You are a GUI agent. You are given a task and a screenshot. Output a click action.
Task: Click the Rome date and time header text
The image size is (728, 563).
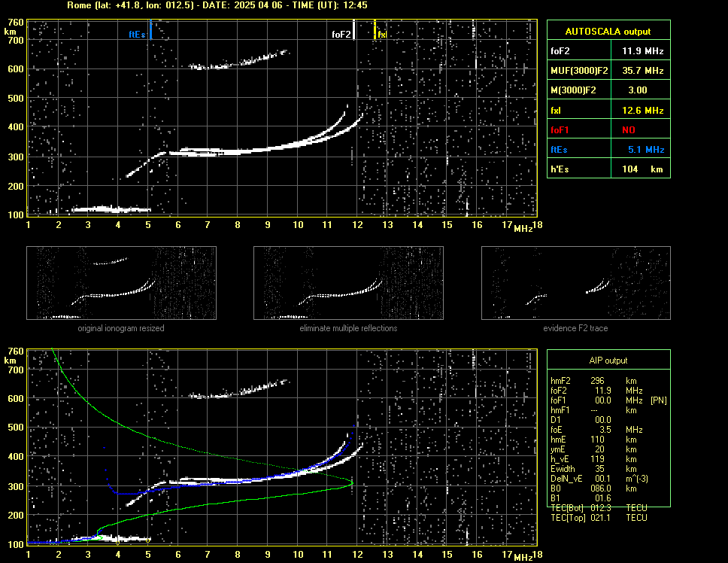(x=217, y=5)
